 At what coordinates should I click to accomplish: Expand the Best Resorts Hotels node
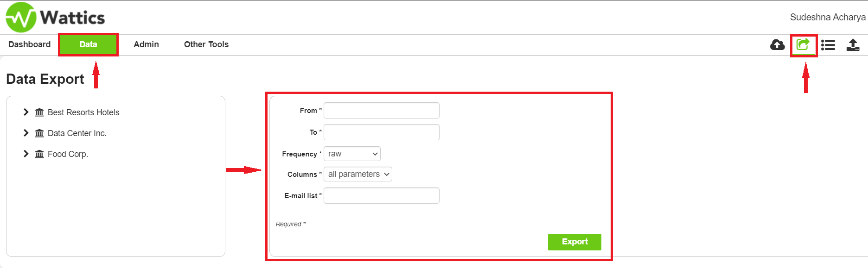[26, 112]
